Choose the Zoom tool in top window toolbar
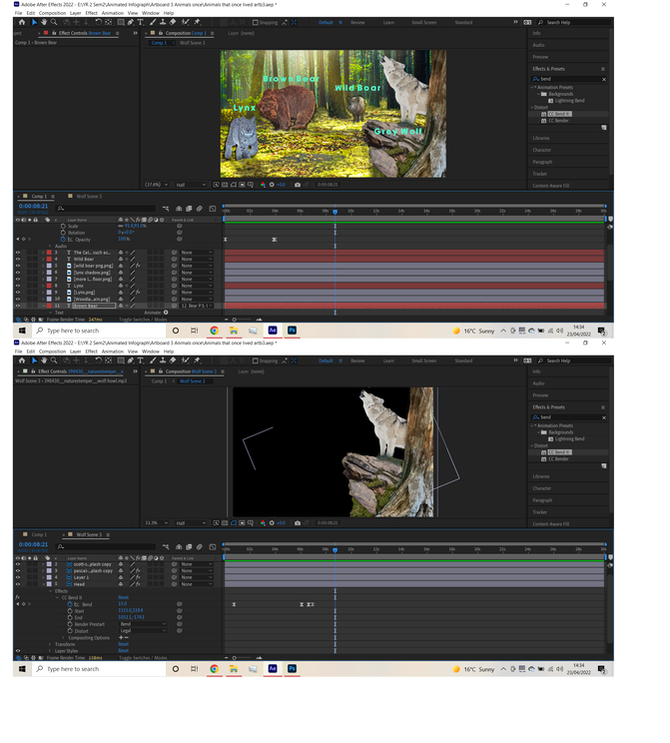This screenshot has height=743, width=670. coord(54,22)
